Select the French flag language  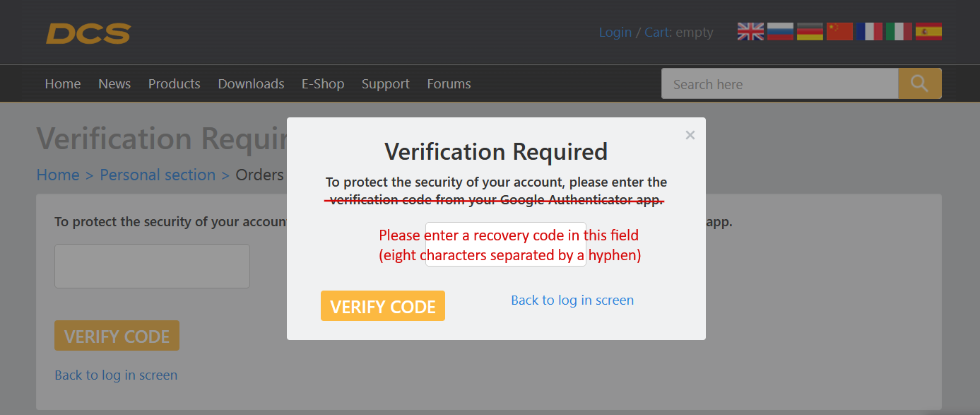tap(869, 32)
